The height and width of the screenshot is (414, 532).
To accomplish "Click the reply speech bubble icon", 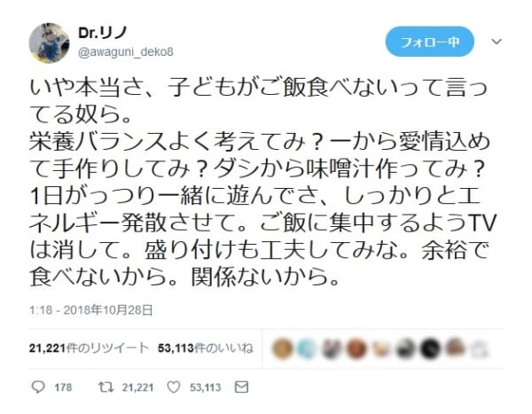I will point(38,387).
